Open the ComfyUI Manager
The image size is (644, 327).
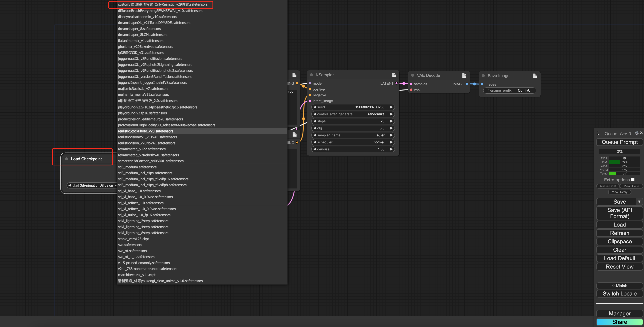[x=619, y=314]
